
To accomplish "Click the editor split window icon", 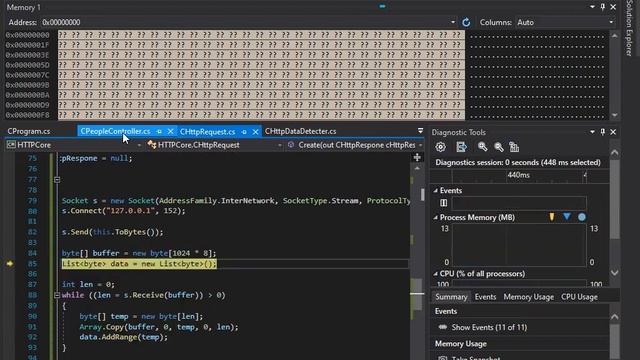I will click(x=417, y=158).
